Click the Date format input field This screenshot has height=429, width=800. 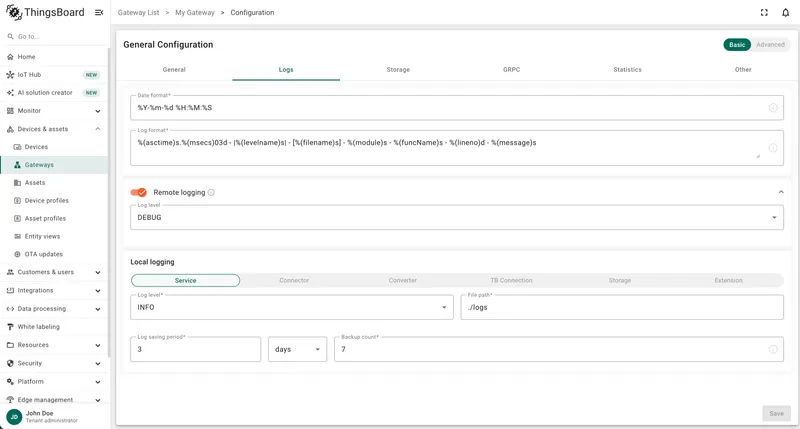click(457, 108)
